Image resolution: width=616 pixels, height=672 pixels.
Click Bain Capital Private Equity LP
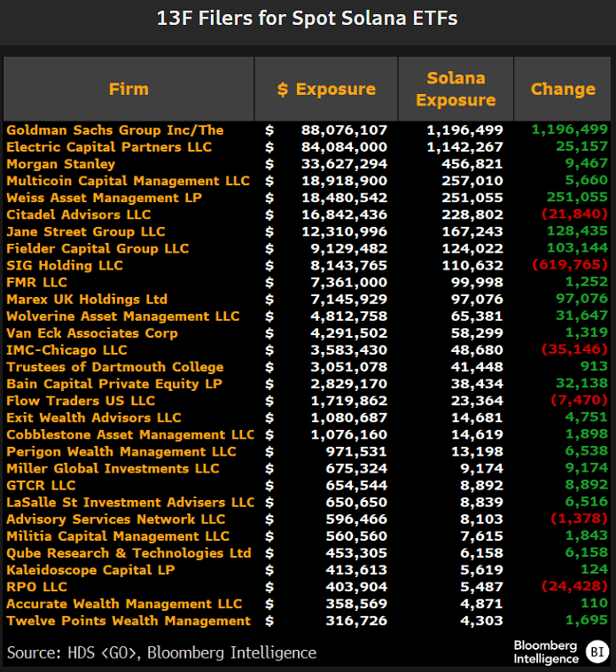114,384
